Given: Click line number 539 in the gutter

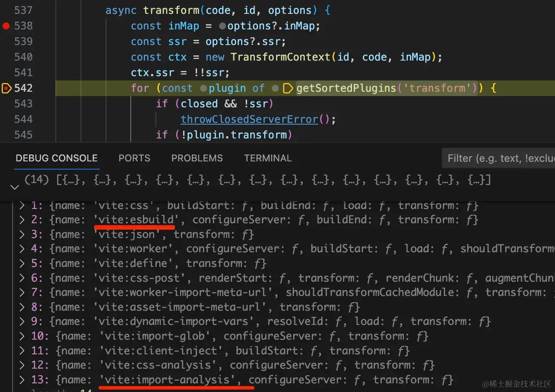Looking at the screenshot, I should pyautogui.click(x=23, y=42).
